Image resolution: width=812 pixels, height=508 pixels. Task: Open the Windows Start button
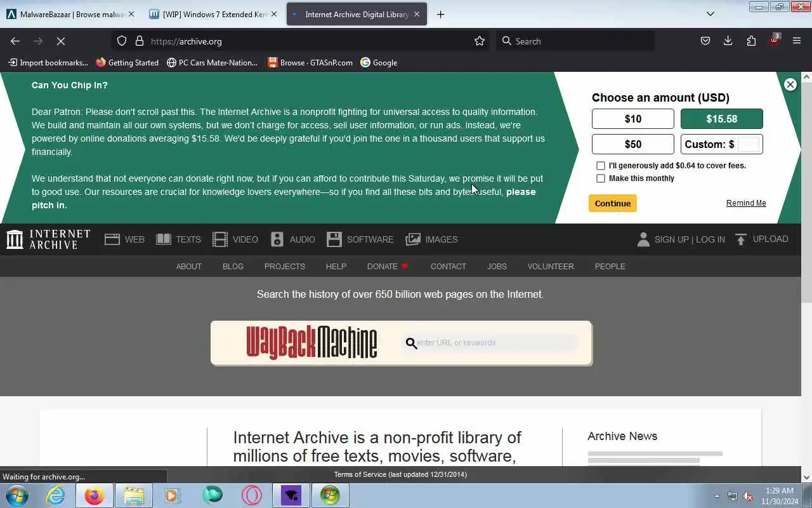pyautogui.click(x=17, y=495)
